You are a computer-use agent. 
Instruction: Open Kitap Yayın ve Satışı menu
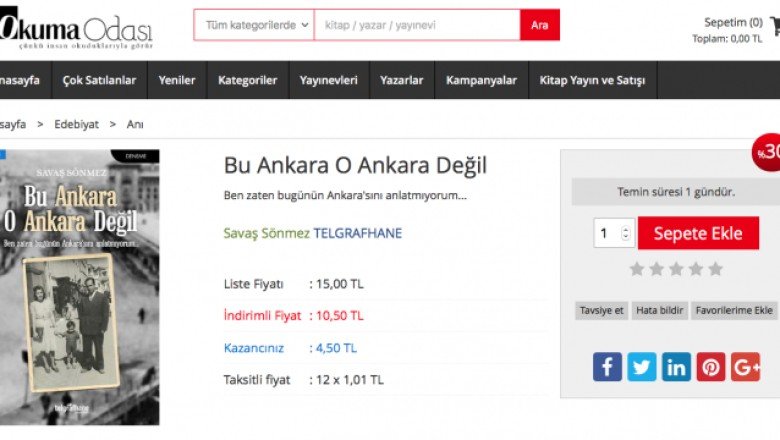(592, 80)
